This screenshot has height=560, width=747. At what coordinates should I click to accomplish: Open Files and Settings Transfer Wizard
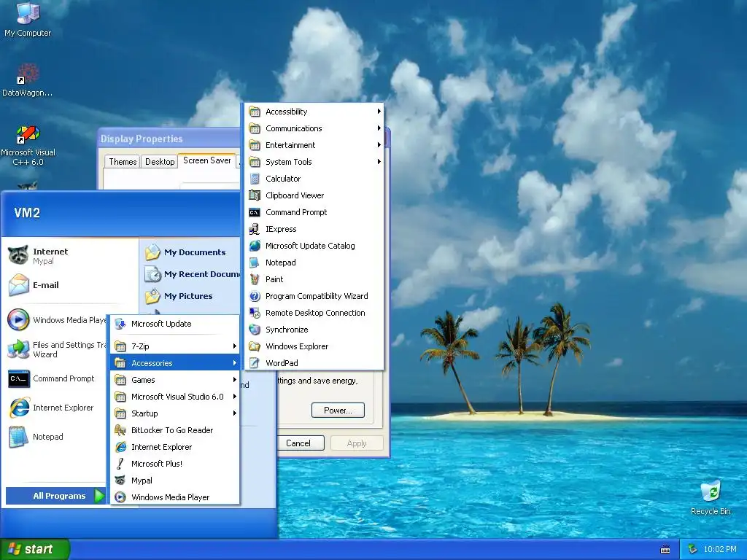(x=56, y=349)
